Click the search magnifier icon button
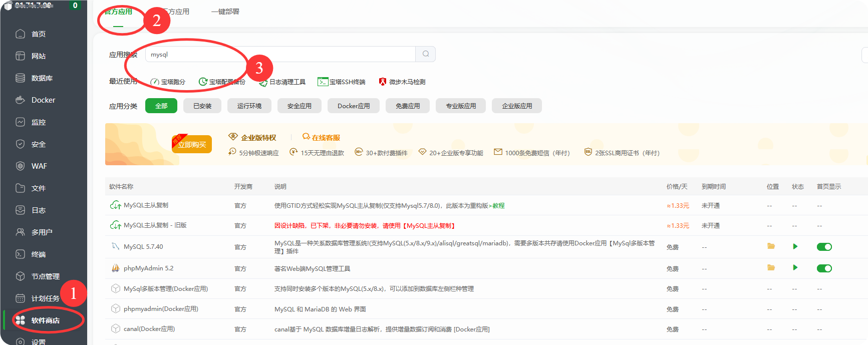Viewport: 868px width, 345px height. tap(425, 54)
